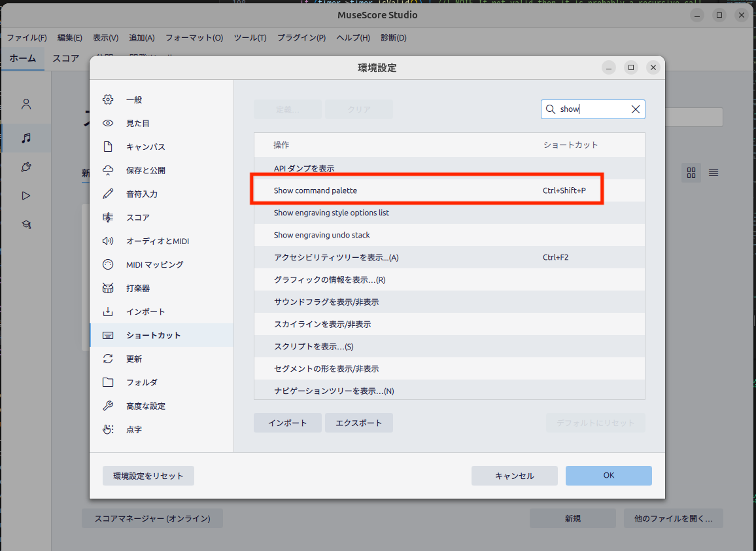Click 環境設定をリセット button
This screenshot has height=551, width=756.
148,476
